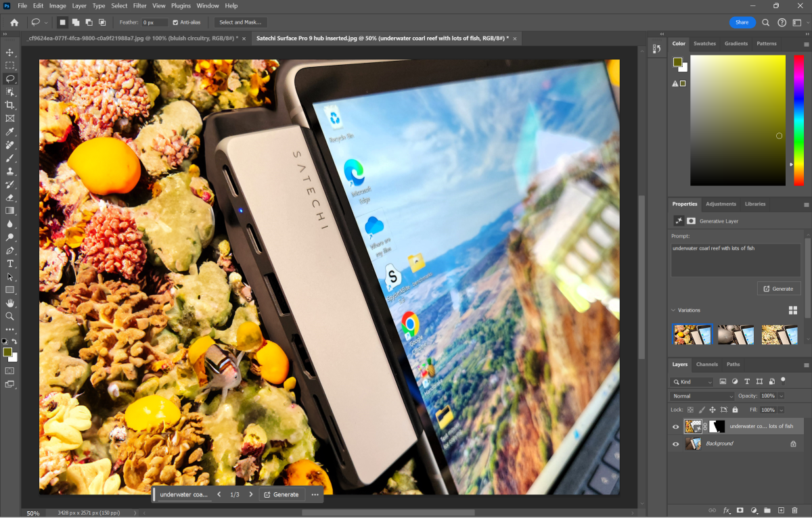Hide the underwater coral reef generative layer
Viewport: 812px width, 518px height.
click(x=675, y=427)
